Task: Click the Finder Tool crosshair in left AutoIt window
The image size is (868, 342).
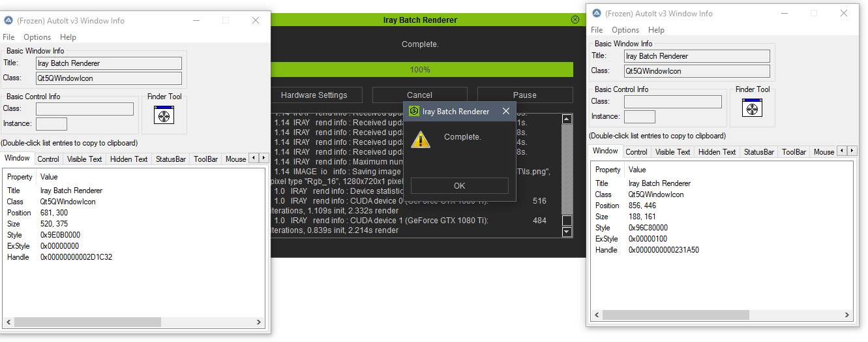Action: [x=164, y=116]
